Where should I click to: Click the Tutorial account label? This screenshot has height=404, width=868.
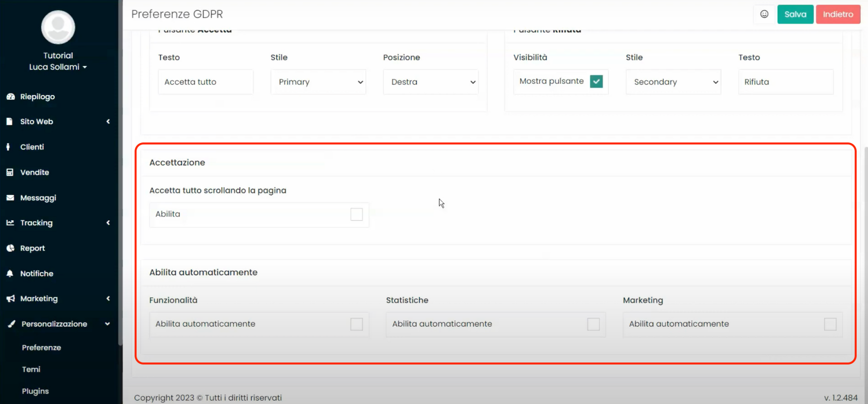tap(58, 56)
